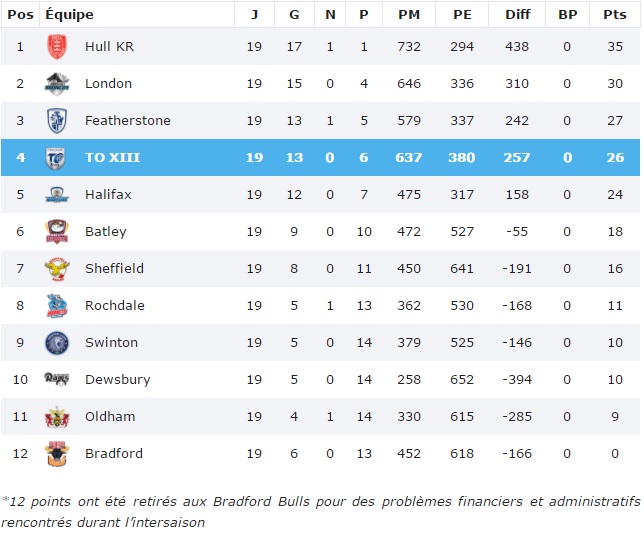
Task: Click the Bradford points deduction footnote
Action: 320,511
